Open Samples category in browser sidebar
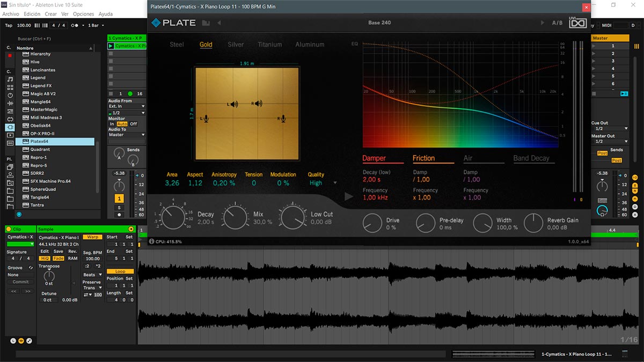This screenshot has height=362, width=644. [10, 144]
